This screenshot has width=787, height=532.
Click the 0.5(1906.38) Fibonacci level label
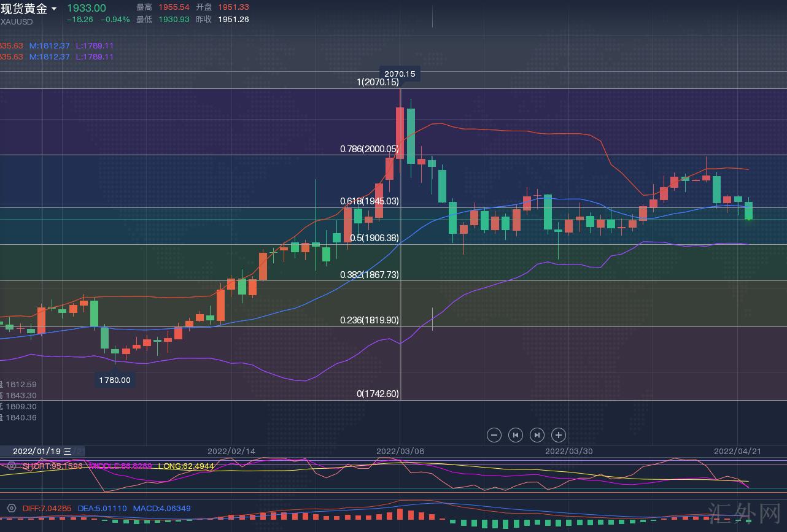point(374,237)
